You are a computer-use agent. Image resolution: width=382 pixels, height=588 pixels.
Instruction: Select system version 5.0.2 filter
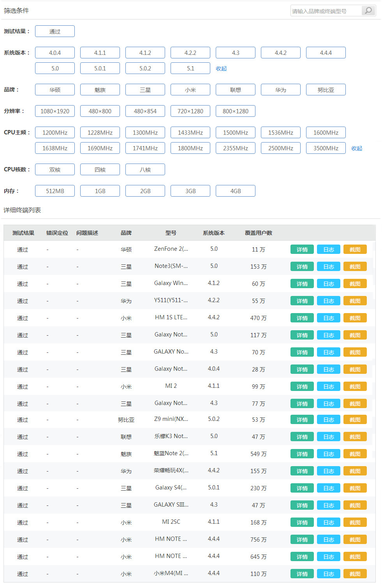[145, 68]
